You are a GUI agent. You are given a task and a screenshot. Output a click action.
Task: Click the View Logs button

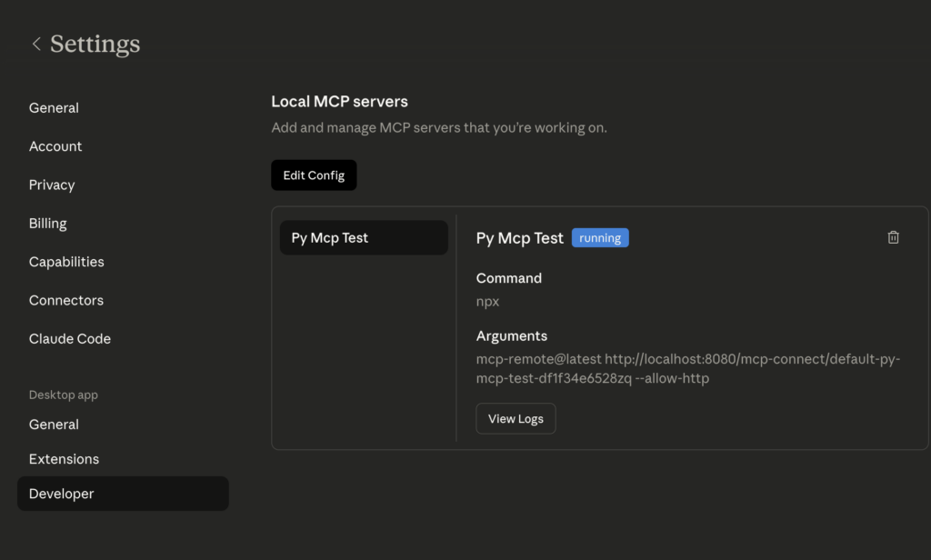(x=516, y=418)
